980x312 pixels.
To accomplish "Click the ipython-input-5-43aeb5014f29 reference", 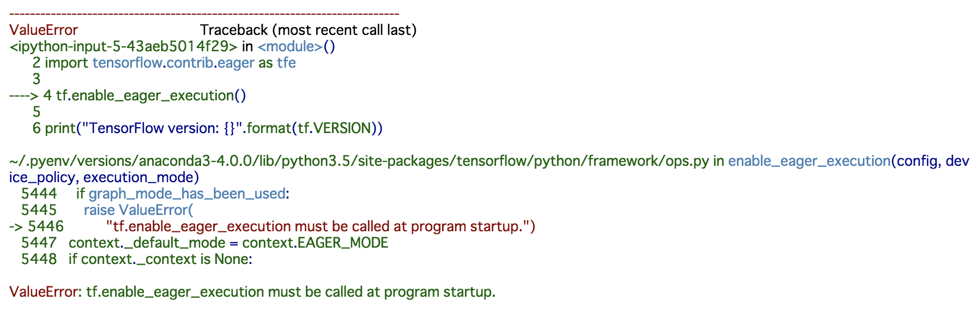I will pyautogui.click(x=123, y=46).
